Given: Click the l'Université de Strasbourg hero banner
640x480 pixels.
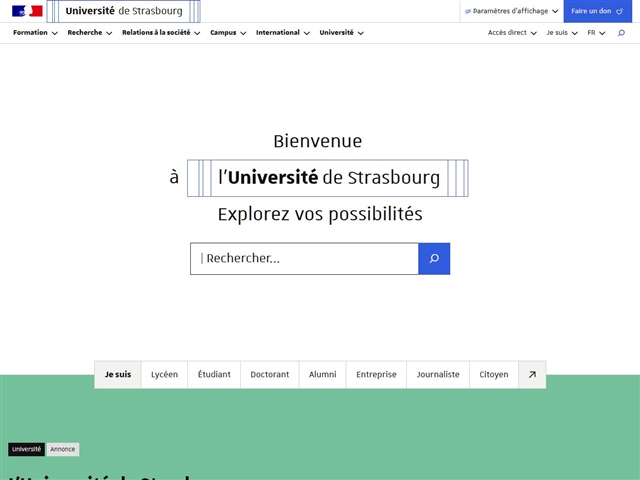Looking at the screenshot, I should [328, 178].
